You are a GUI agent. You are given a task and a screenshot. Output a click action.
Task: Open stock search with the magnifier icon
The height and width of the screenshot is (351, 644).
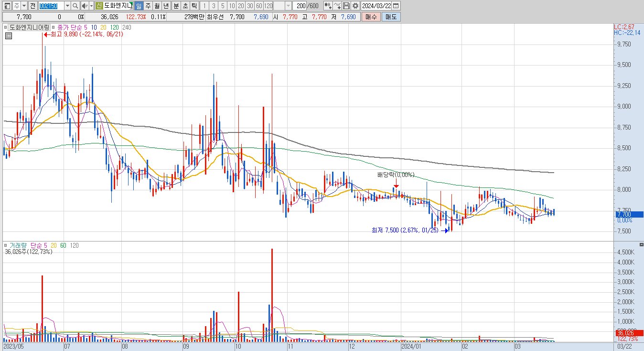pos(75,6)
